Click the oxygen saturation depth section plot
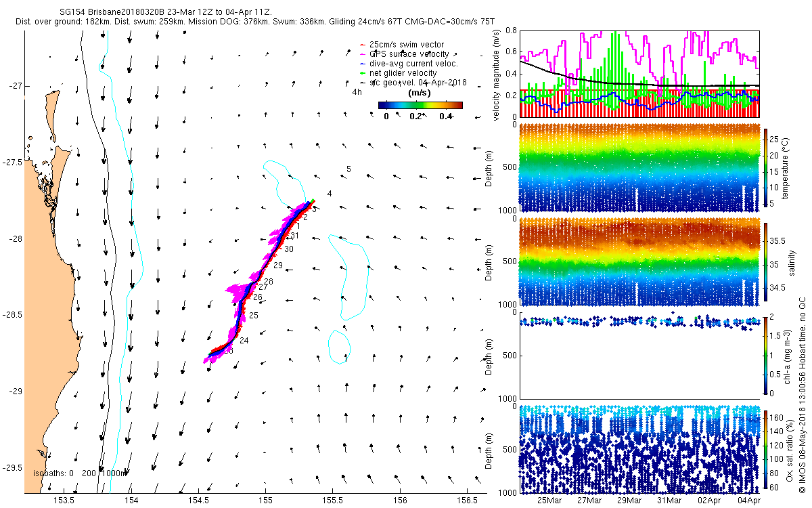The image size is (812, 508). 639,449
